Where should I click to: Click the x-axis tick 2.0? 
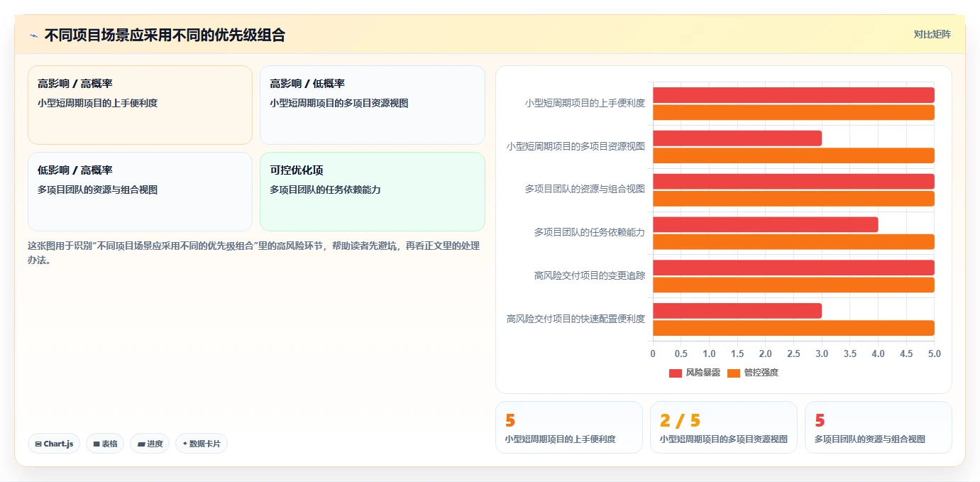tap(766, 354)
